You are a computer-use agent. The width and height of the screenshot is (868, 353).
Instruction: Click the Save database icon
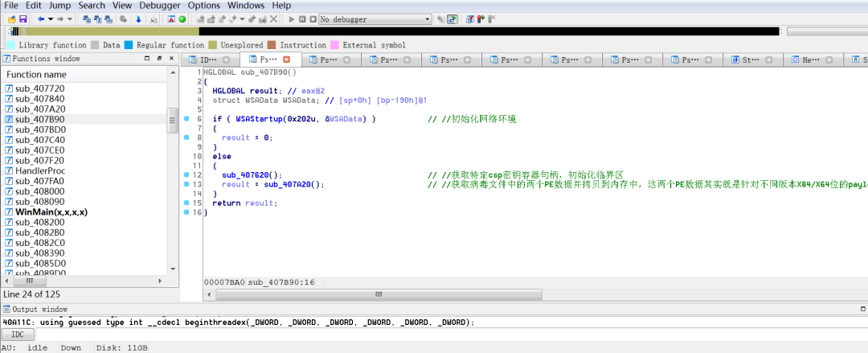point(23,18)
